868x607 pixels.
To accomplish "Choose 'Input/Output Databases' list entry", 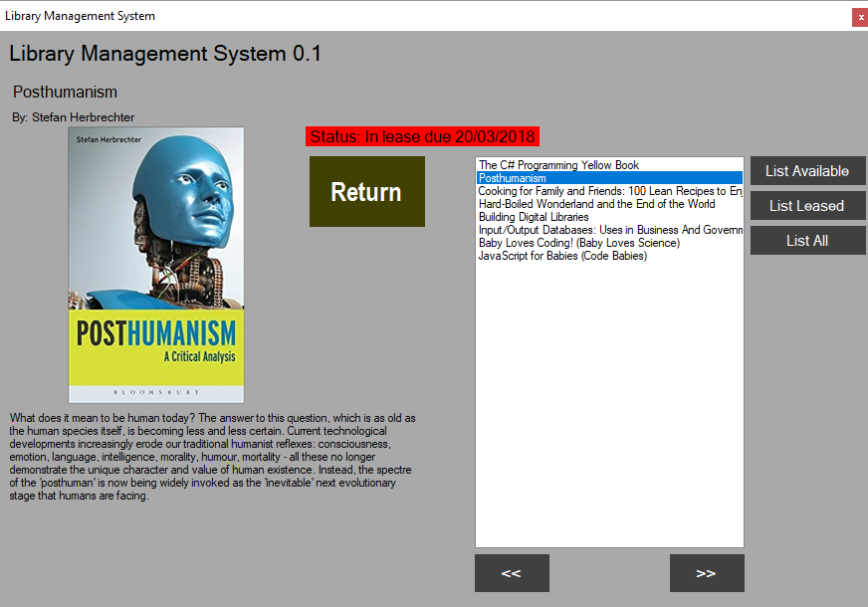I will (x=609, y=230).
